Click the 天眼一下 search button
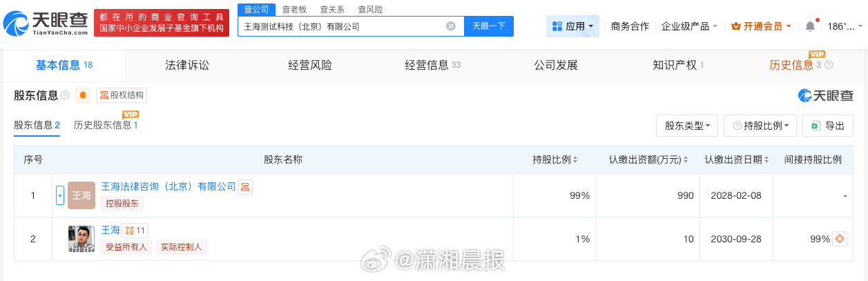The image size is (868, 281). 488,26
